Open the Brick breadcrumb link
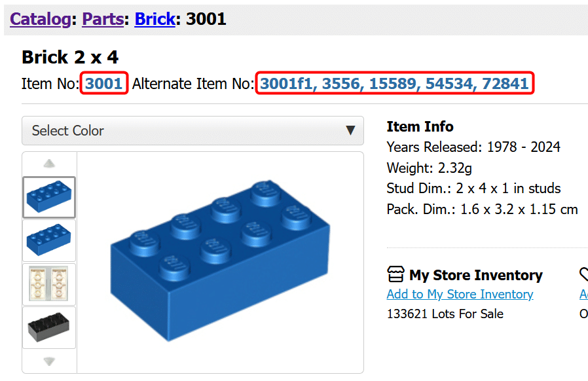This screenshot has width=588, height=381. pyautogui.click(x=155, y=19)
